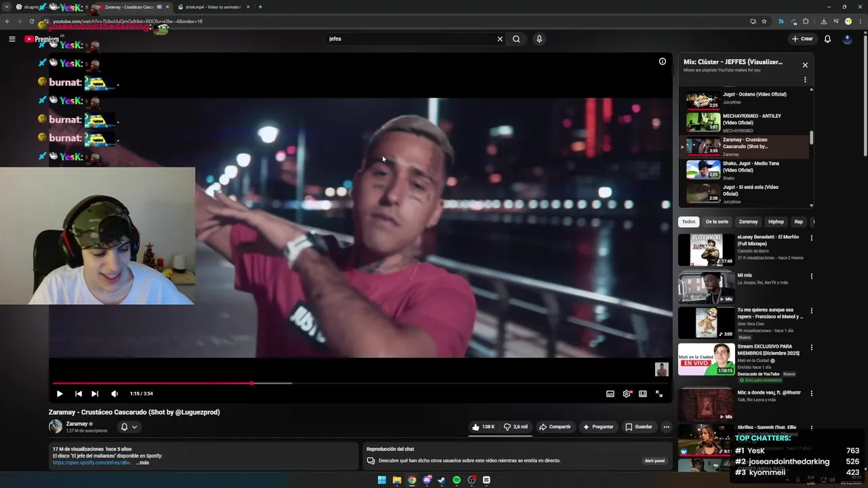Play Jugo! - Si está sola
Viewport: 868px width, 488px height.
click(745, 193)
